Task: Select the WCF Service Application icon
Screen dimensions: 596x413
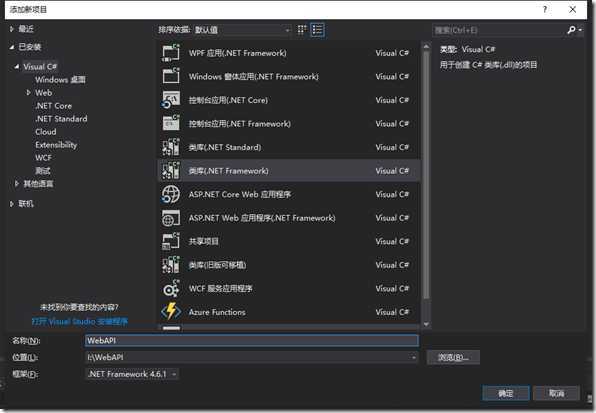Action: pos(171,288)
